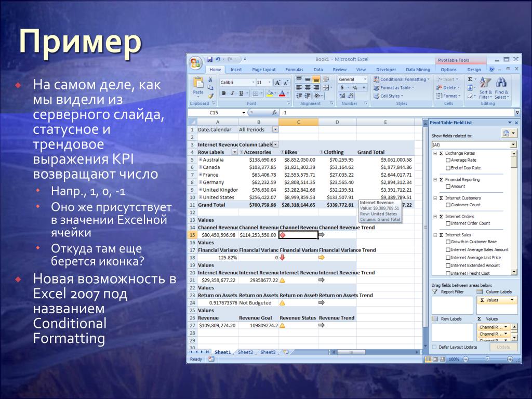532x399 pixels.
Task: Open the Calibri font name dropdown
Action: point(253,83)
